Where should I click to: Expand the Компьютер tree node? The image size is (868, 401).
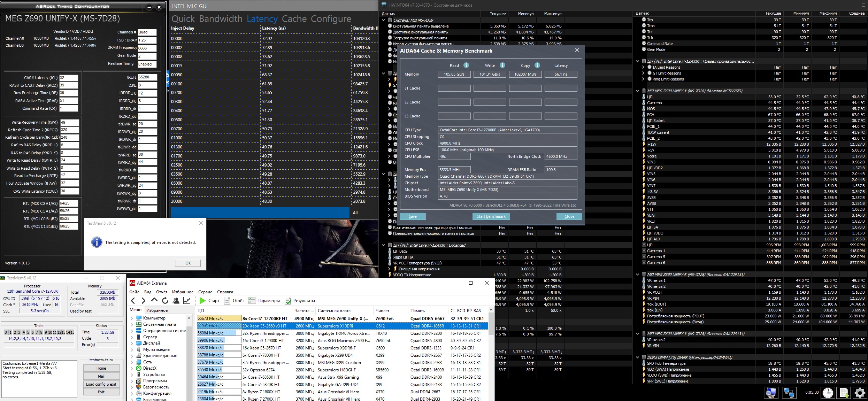tap(132, 318)
